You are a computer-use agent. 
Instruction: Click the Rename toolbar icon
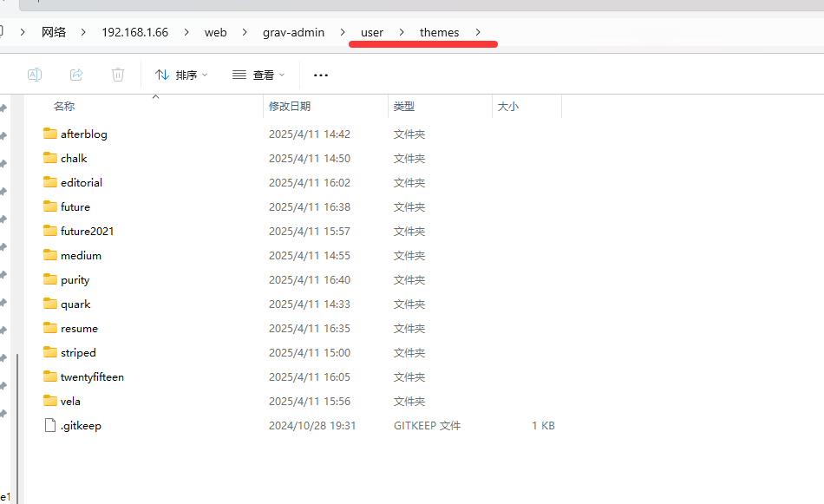pos(35,75)
